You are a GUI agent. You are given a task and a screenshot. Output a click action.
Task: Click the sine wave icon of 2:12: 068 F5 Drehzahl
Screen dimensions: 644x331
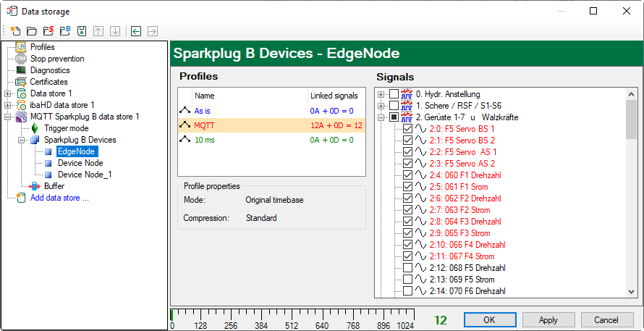[421, 268]
